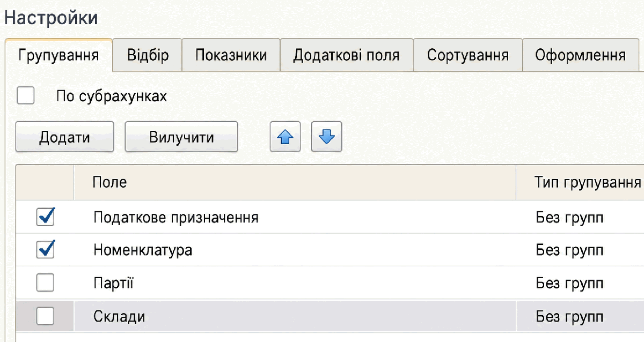
Task: Open grouping type for Податкове призначення row
Action: click(580, 217)
